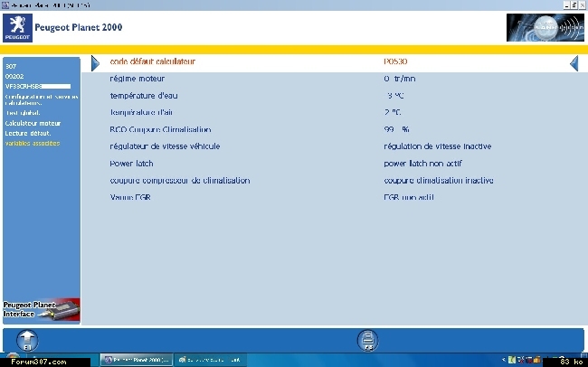Viewport: 588px width, 367px height.
Task: Select 'coupure compresseur de climatisation' label
Action: click(180, 180)
